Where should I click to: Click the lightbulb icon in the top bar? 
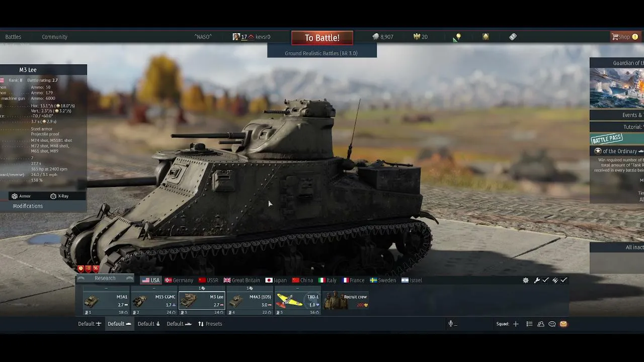(x=458, y=37)
